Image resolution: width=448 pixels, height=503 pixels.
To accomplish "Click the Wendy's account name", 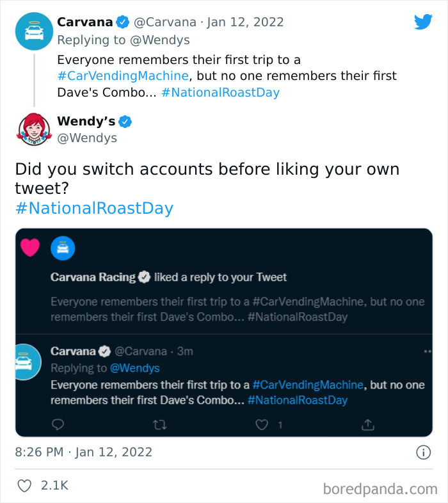I will click(86, 121).
